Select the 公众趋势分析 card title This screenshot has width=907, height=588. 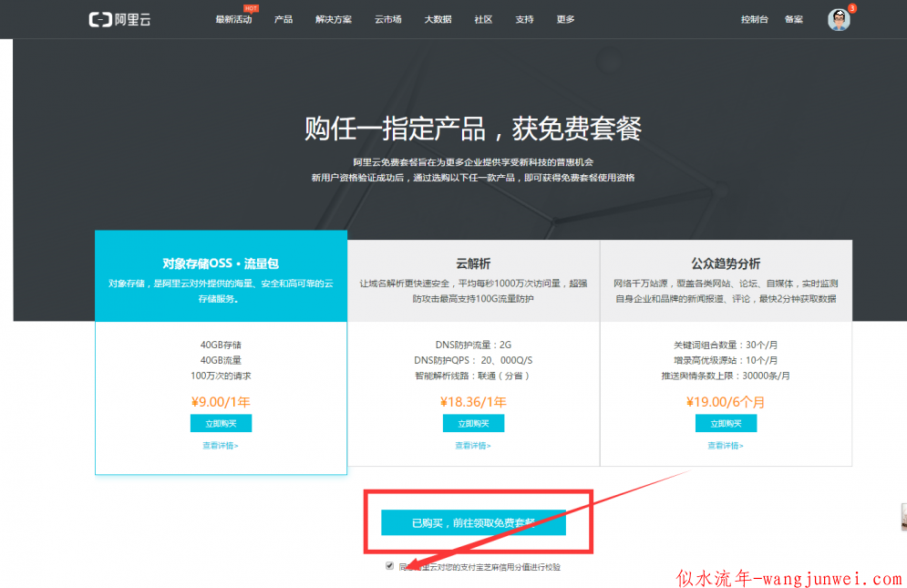click(726, 263)
